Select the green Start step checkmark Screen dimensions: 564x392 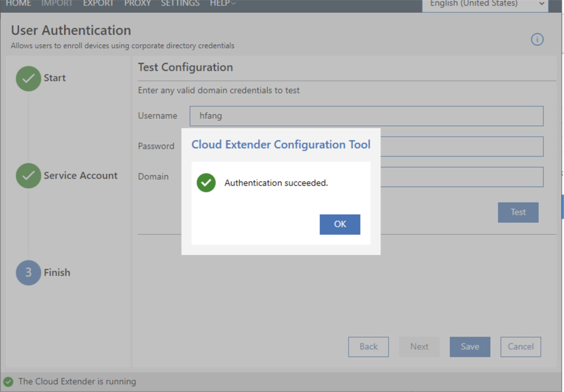pos(28,78)
